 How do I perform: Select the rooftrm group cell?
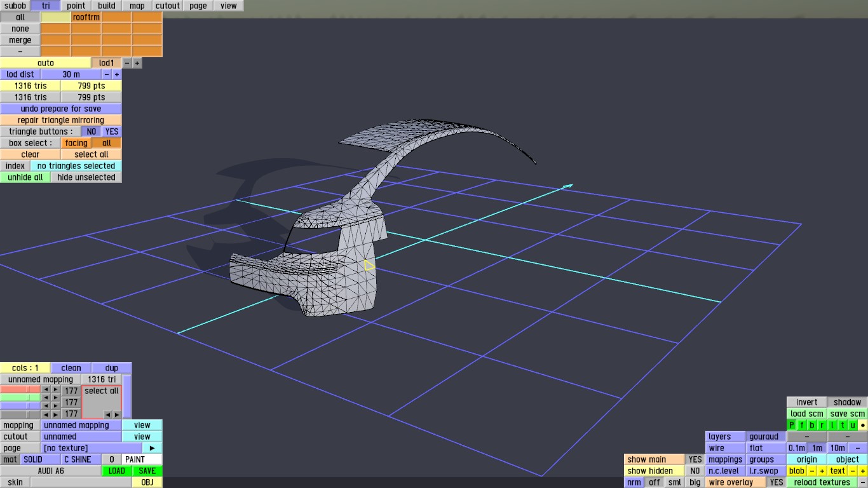coord(86,17)
